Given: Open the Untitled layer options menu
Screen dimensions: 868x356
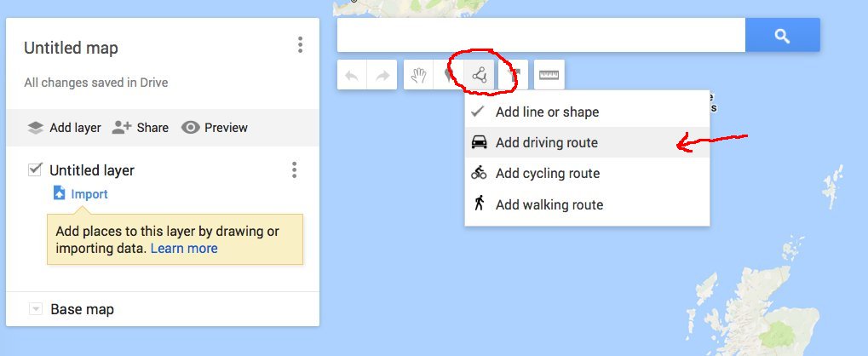Looking at the screenshot, I should pos(294,170).
